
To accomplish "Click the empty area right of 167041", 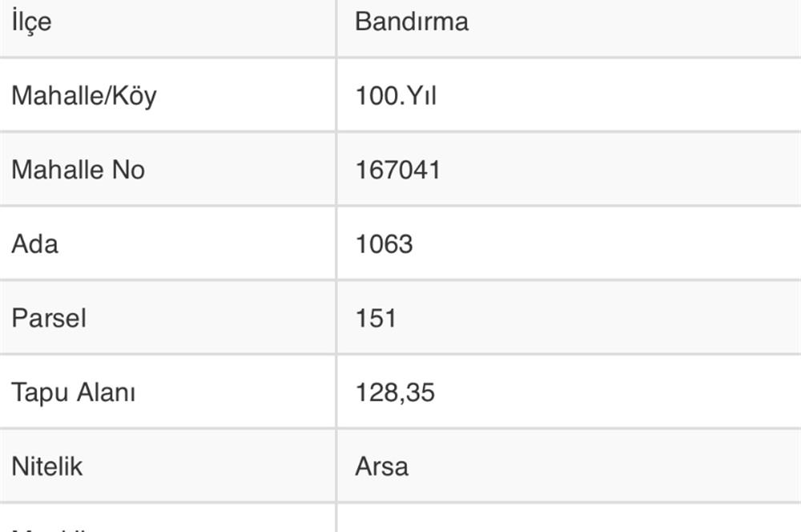I will click(x=621, y=170).
